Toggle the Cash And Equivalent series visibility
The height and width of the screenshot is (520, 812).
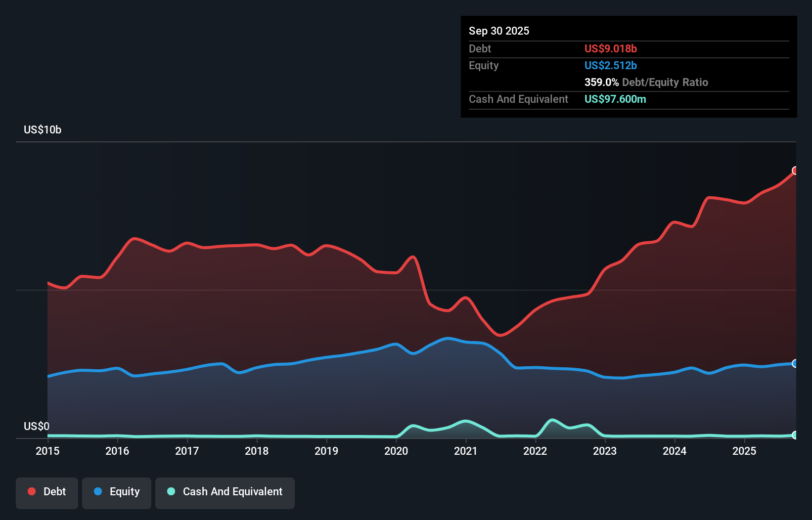[x=225, y=492]
